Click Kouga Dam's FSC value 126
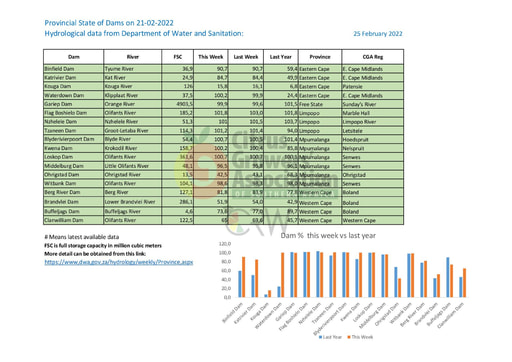 tap(178, 86)
